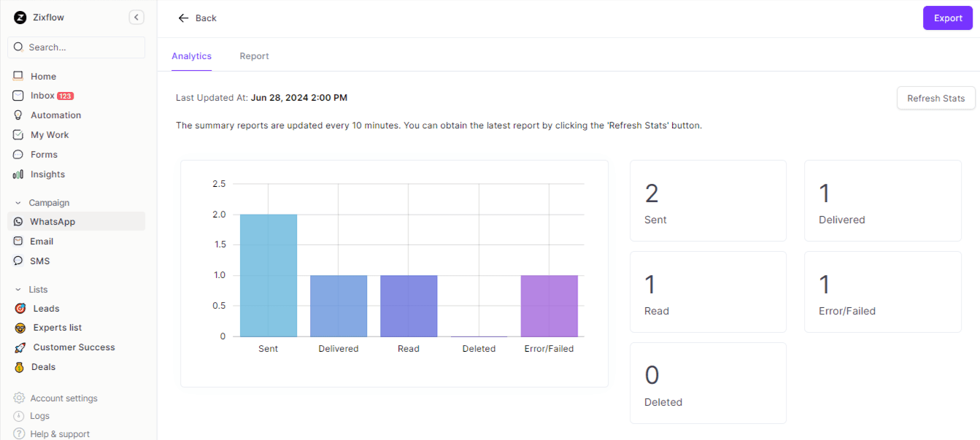Open My Work in the sidebar

coord(49,135)
